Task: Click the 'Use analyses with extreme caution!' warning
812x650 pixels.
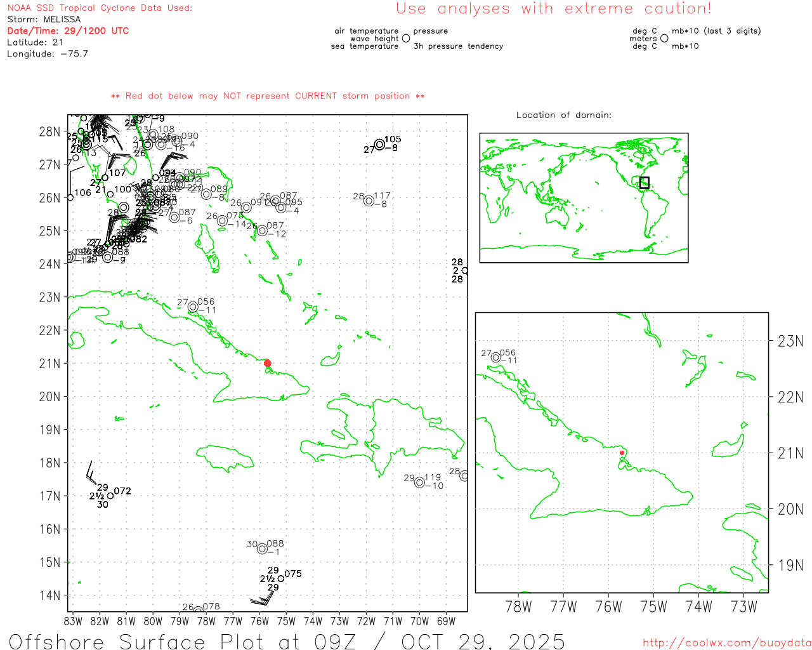Action: pyautogui.click(x=554, y=9)
